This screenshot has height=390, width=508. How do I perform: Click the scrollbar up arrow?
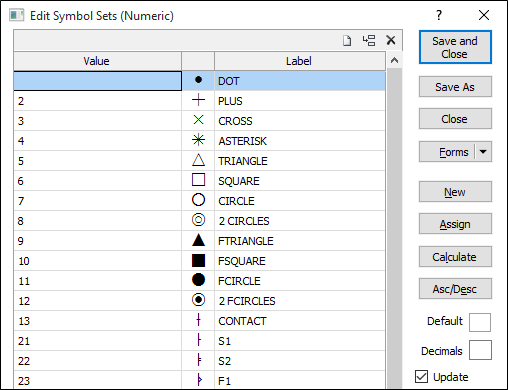coord(394,60)
